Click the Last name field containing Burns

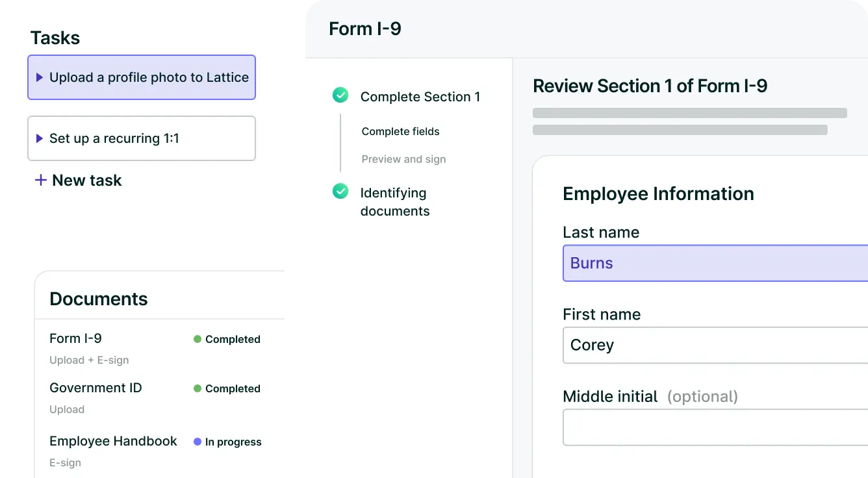tap(715, 263)
